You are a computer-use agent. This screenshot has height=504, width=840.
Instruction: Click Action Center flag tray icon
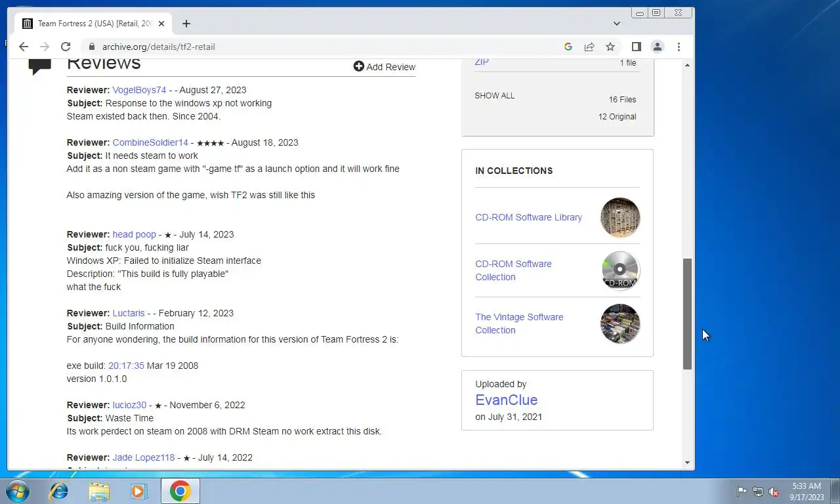(x=742, y=492)
